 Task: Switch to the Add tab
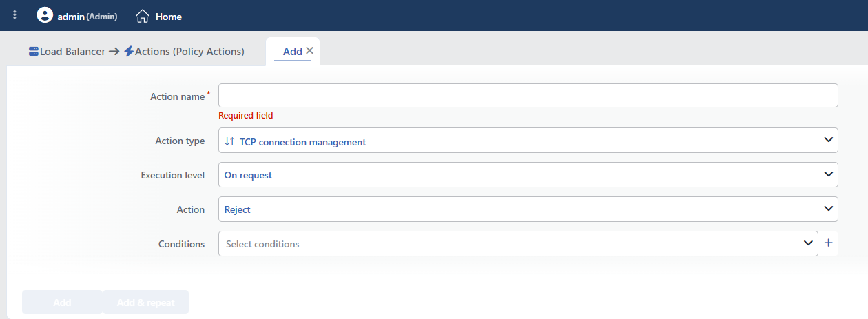(292, 52)
